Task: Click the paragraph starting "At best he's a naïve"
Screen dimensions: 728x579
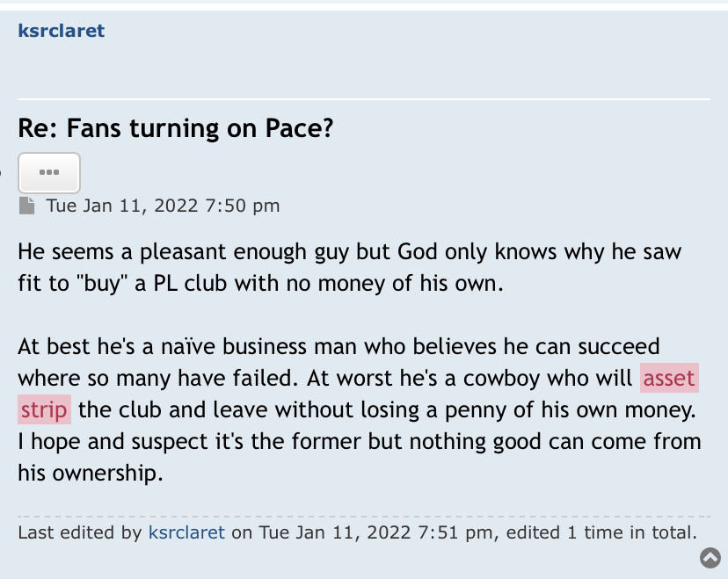Action: pyautogui.click(x=360, y=409)
